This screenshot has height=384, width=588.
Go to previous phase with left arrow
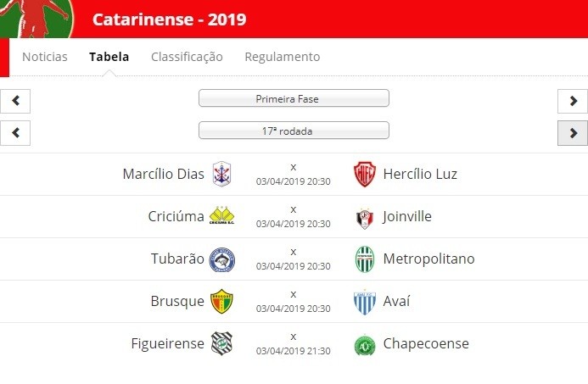15,101
